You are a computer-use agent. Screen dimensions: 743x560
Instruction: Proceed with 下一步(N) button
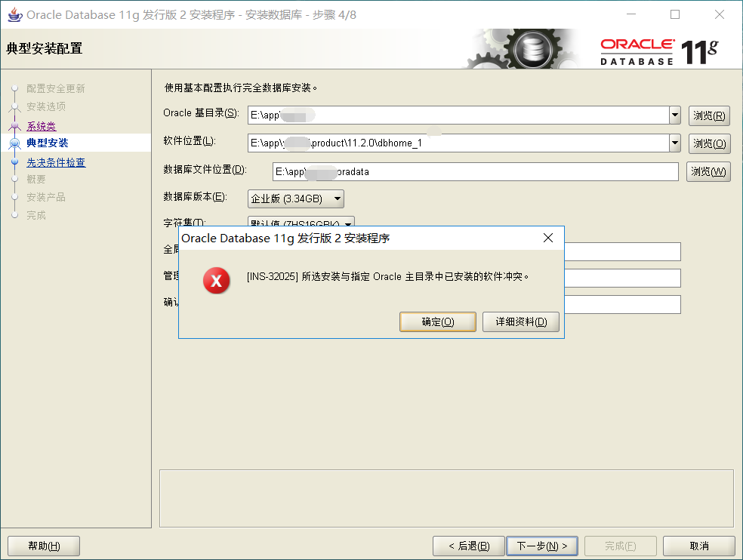(x=542, y=546)
